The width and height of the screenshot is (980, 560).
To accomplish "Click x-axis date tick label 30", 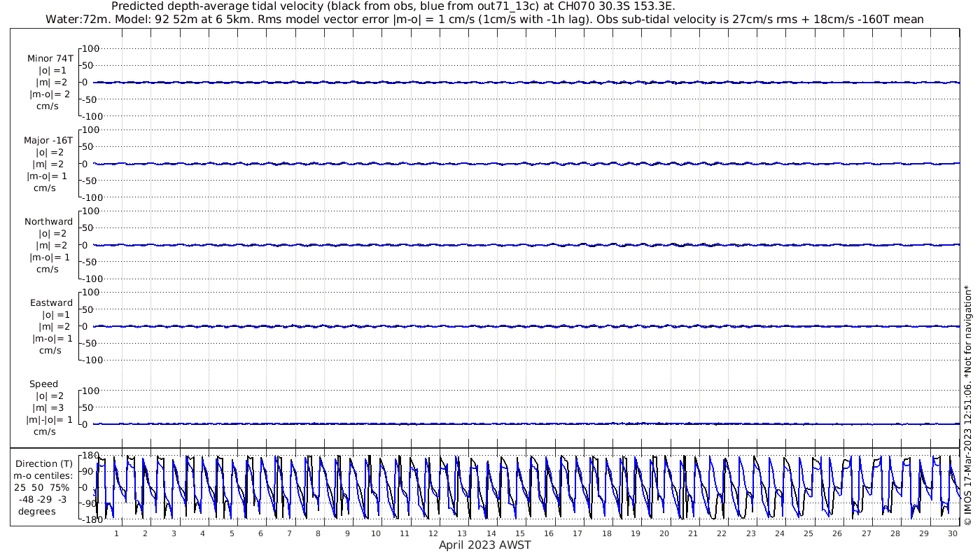I will point(953,533).
